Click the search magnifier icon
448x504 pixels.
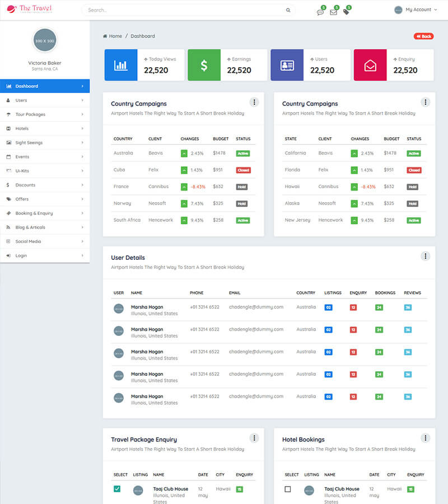(x=288, y=10)
